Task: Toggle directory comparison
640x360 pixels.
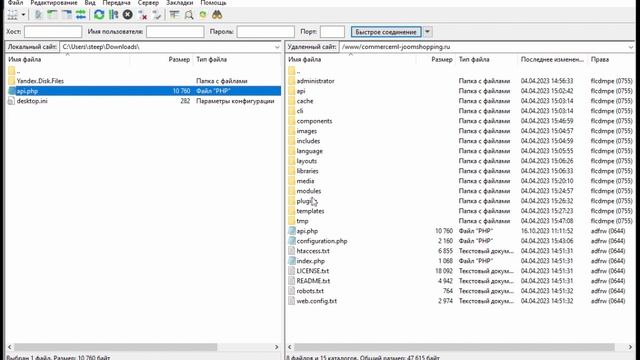Action: pos(189,15)
